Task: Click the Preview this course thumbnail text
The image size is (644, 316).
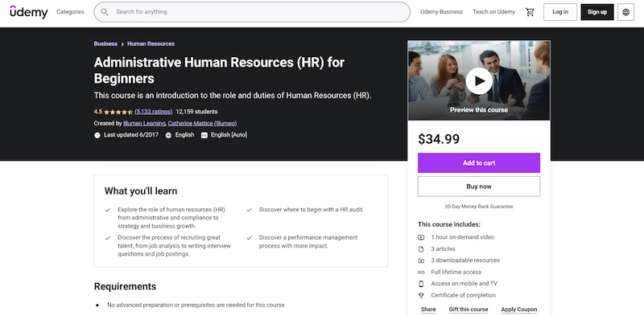Action: pos(479,110)
